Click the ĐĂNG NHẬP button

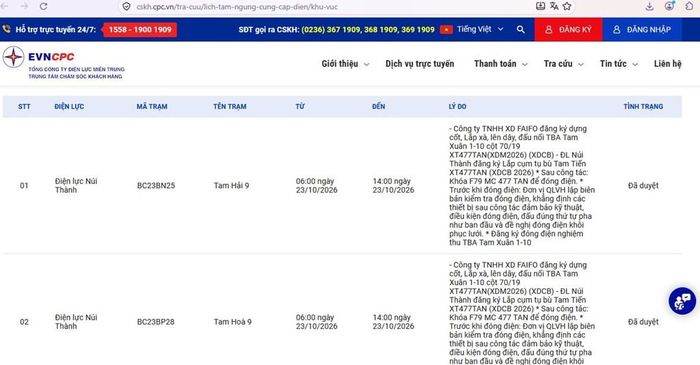(643, 29)
